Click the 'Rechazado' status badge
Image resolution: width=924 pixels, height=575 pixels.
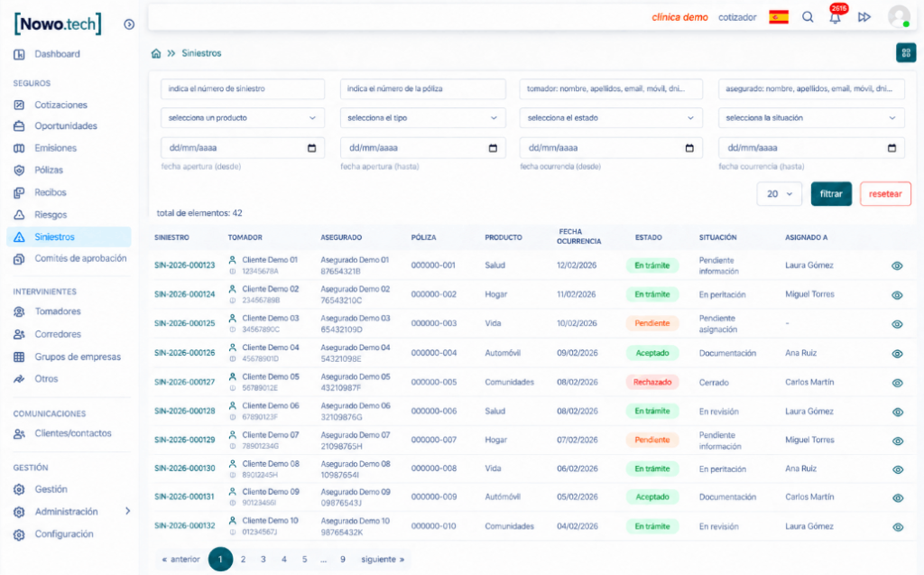point(651,382)
